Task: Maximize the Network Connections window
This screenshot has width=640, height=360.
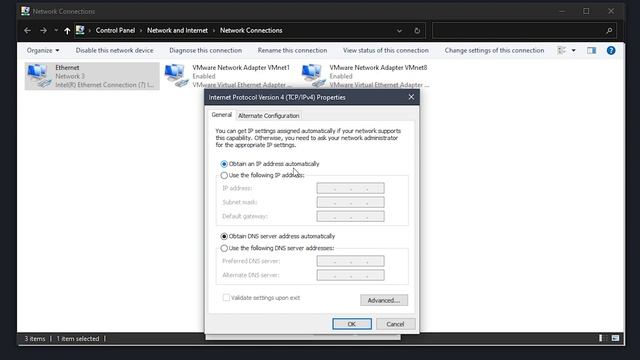Action: 586,11
